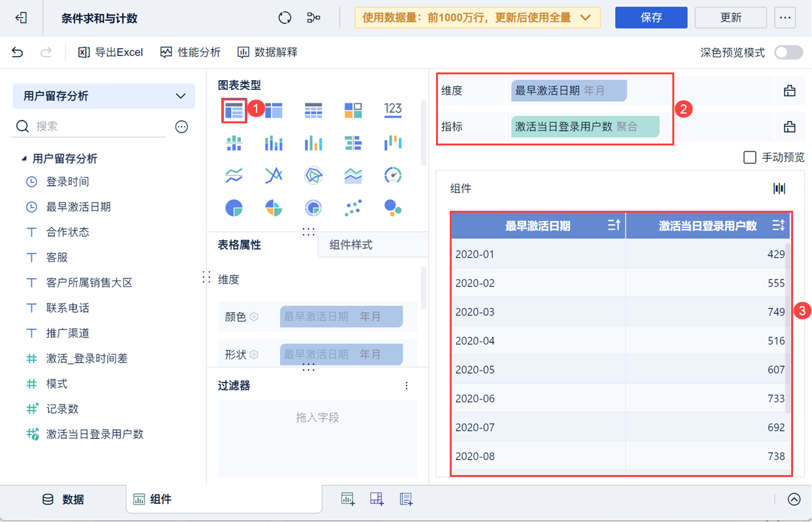This screenshot has width=812, height=522.
Task: Check the 手动预览 checkbox
Action: pos(750,157)
